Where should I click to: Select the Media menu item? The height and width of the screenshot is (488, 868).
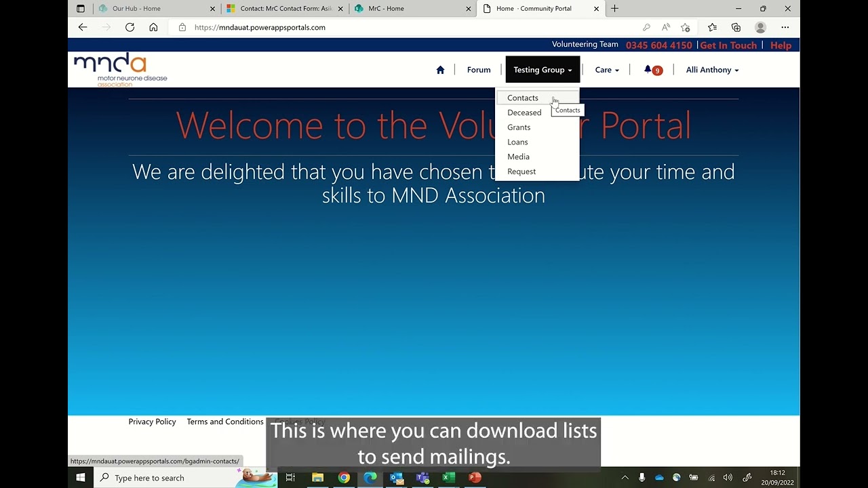click(x=518, y=157)
